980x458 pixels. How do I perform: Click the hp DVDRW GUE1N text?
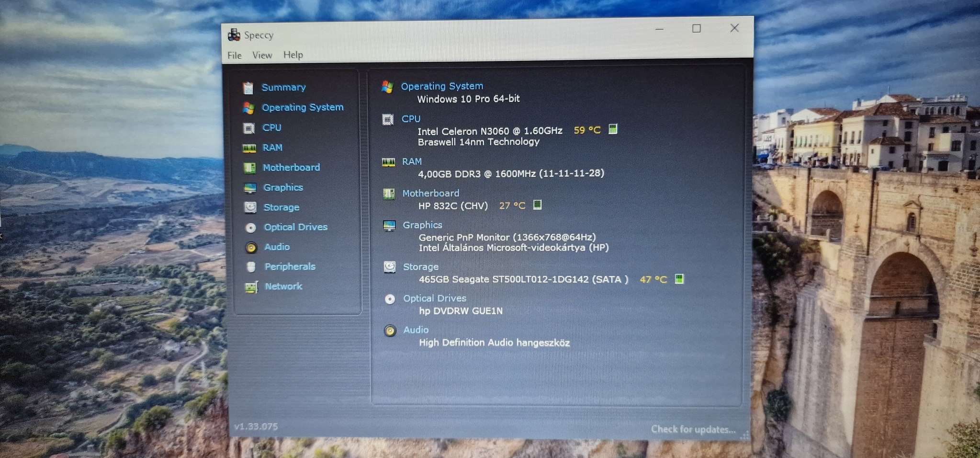pos(461,311)
